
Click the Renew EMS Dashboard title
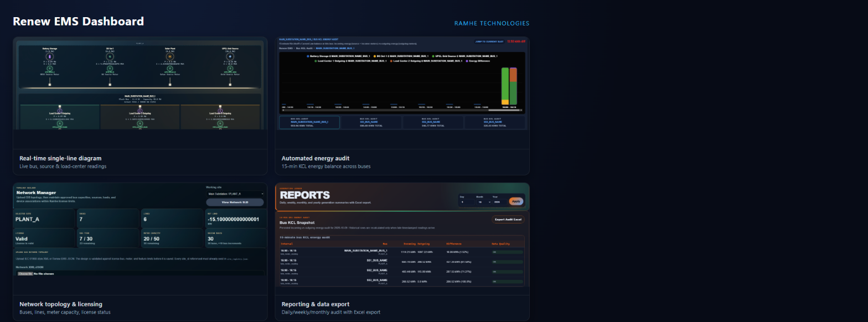point(78,21)
